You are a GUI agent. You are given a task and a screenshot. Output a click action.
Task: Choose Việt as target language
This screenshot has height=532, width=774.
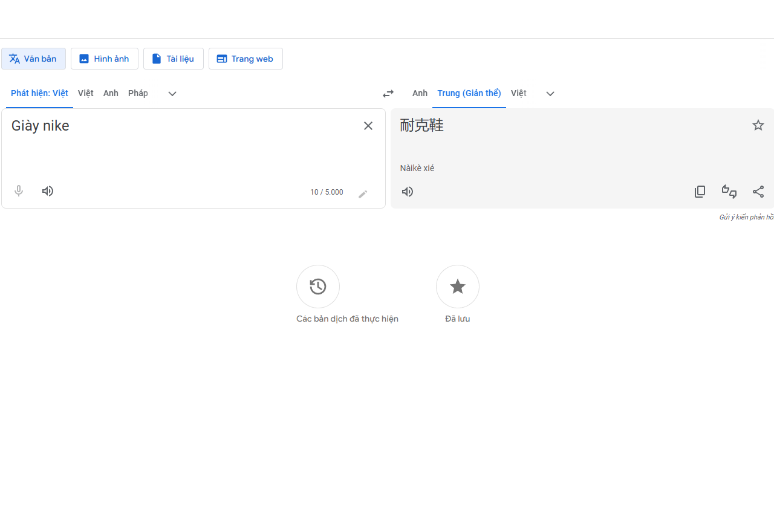click(x=519, y=93)
